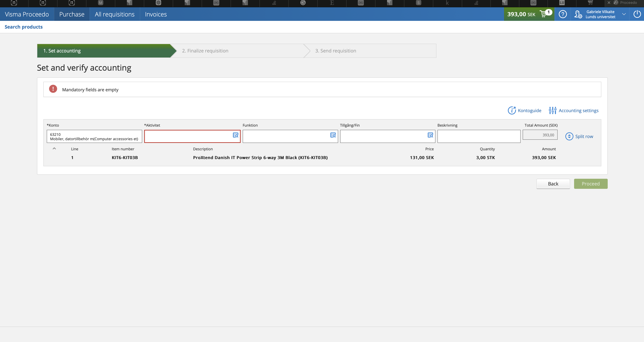Collapse the line item row with the chevron
The width and height of the screenshot is (644, 342).
[x=54, y=149]
